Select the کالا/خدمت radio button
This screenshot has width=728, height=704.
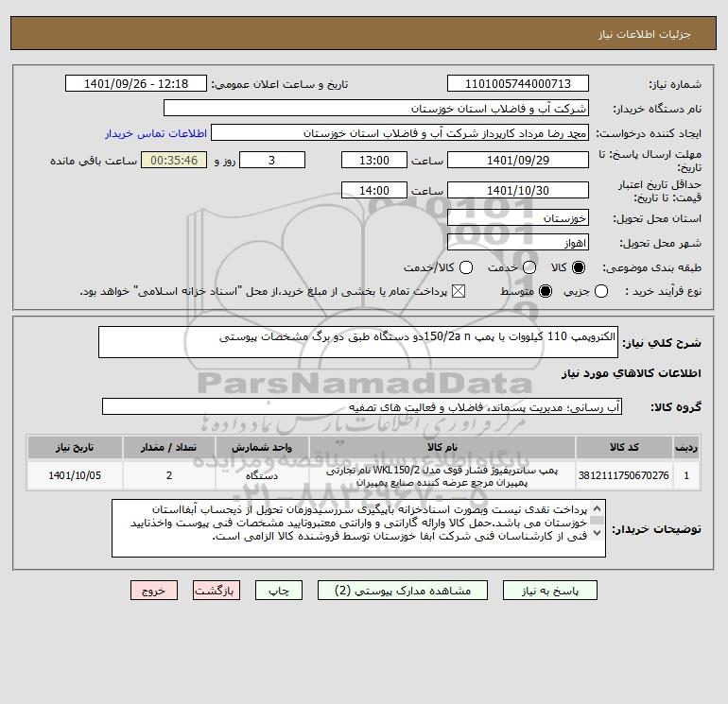point(466,267)
